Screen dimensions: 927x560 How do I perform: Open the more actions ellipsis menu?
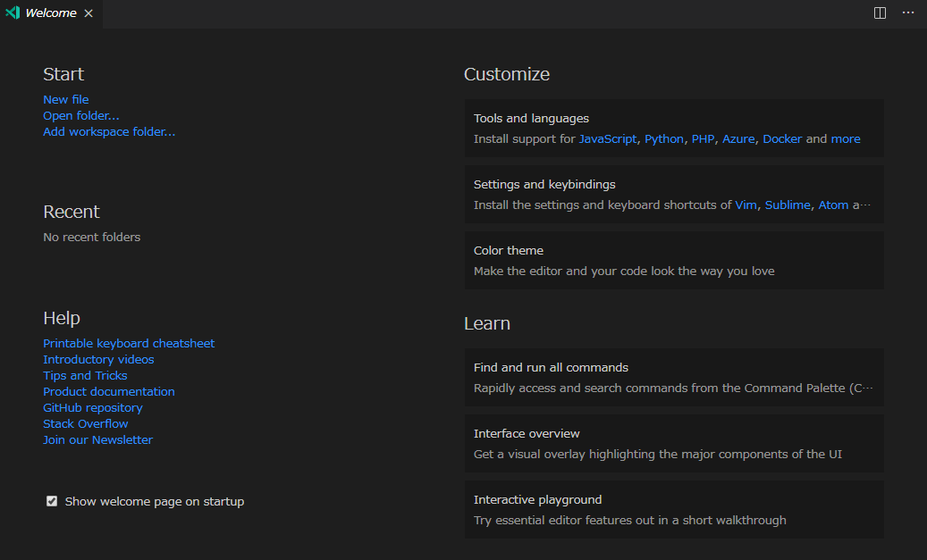point(908,13)
